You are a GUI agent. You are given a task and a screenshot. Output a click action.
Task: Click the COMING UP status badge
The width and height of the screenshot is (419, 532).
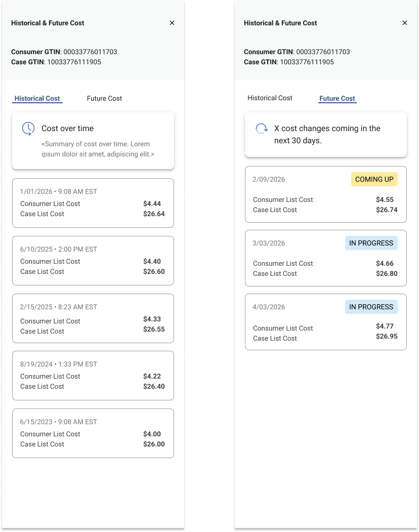(374, 179)
